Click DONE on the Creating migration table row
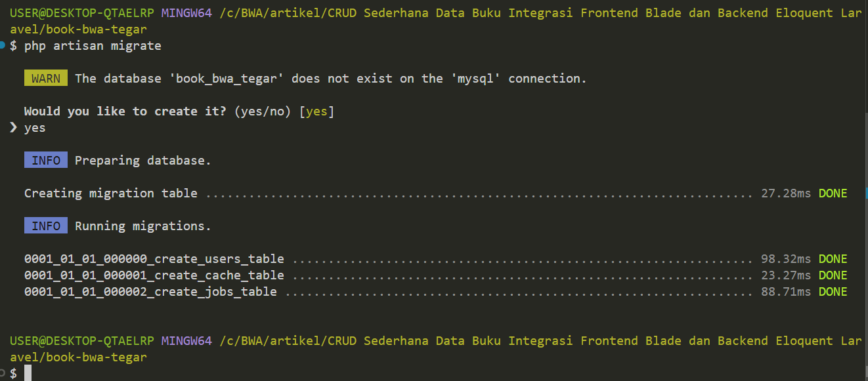 (833, 193)
